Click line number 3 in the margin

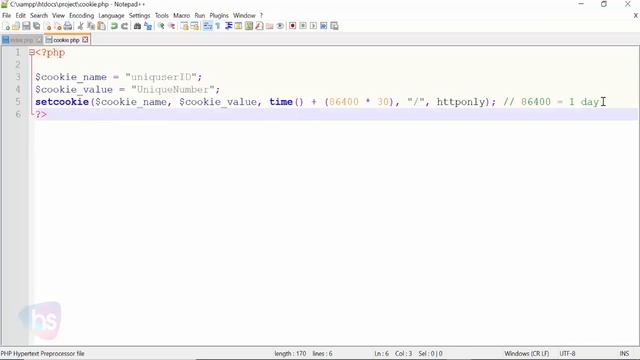point(18,77)
